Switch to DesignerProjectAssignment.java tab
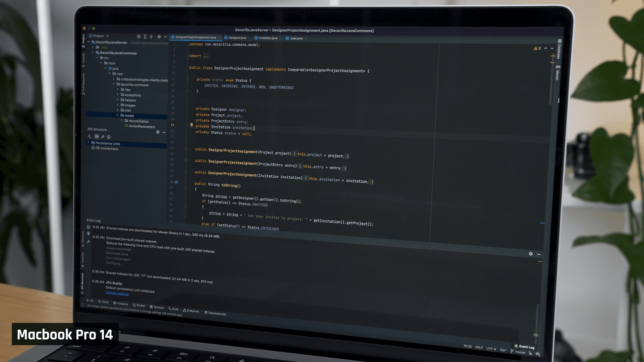The height and width of the screenshot is (362, 644). [196, 37]
